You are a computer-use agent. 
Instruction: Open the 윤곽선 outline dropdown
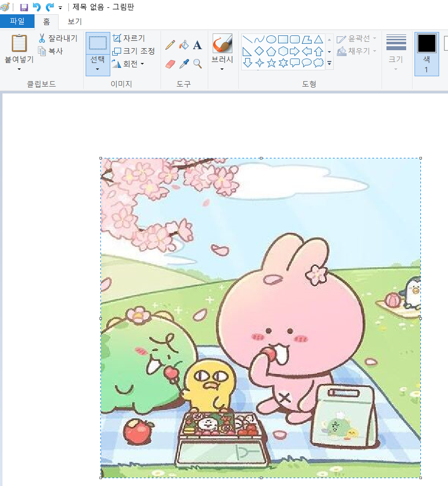coord(356,38)
